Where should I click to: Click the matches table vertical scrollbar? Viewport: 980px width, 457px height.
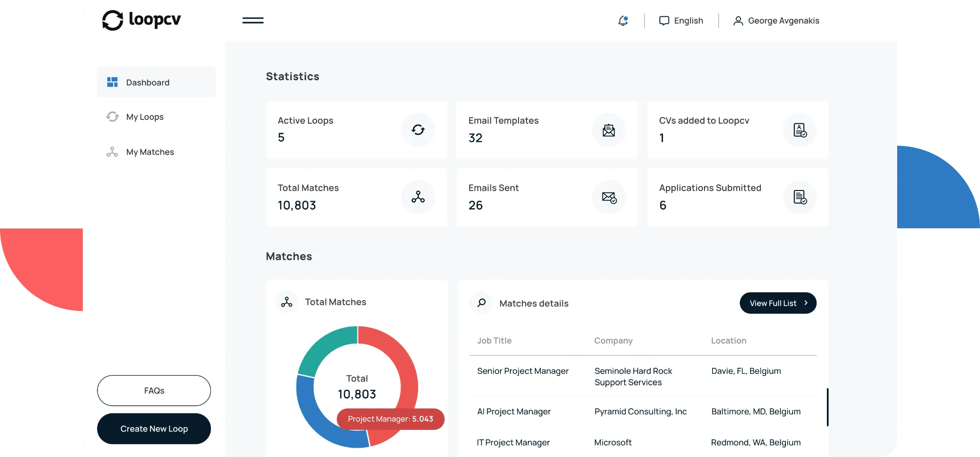click(x=827, y=407)
